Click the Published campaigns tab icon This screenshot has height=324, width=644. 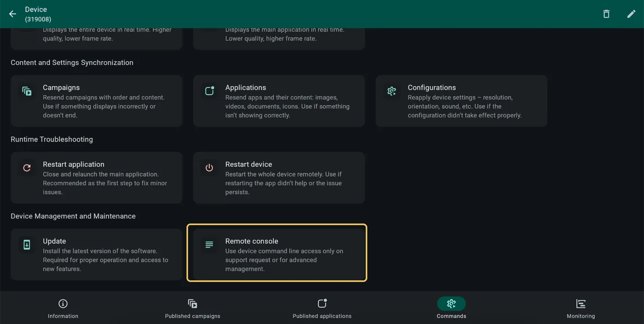tap(192, 303)
